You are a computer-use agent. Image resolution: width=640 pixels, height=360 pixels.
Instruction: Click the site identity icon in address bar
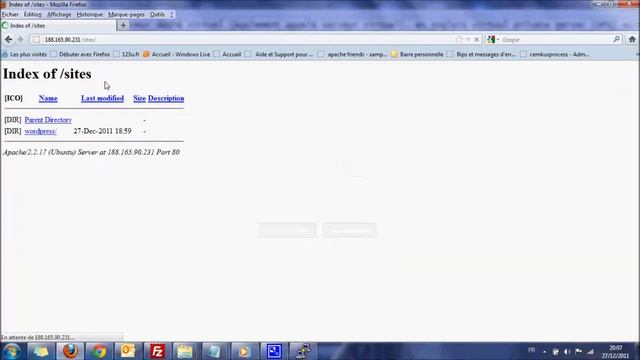pos(36,40)
